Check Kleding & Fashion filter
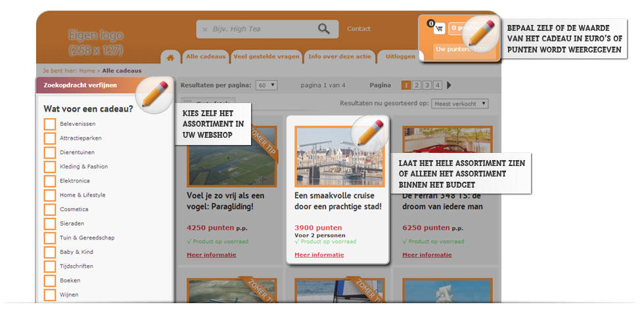644x313 pixels. coord(50,167)
